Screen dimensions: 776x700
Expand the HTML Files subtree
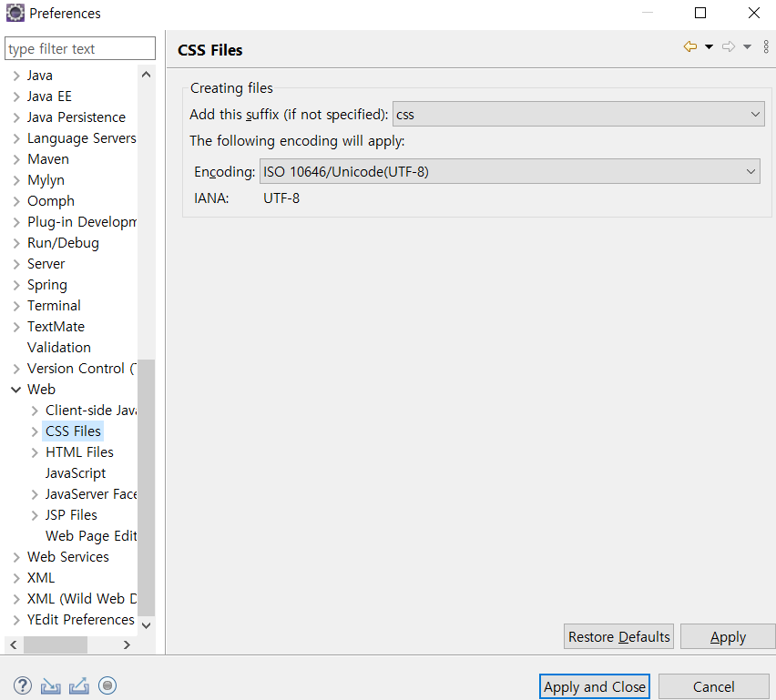[x=35, y=452]
